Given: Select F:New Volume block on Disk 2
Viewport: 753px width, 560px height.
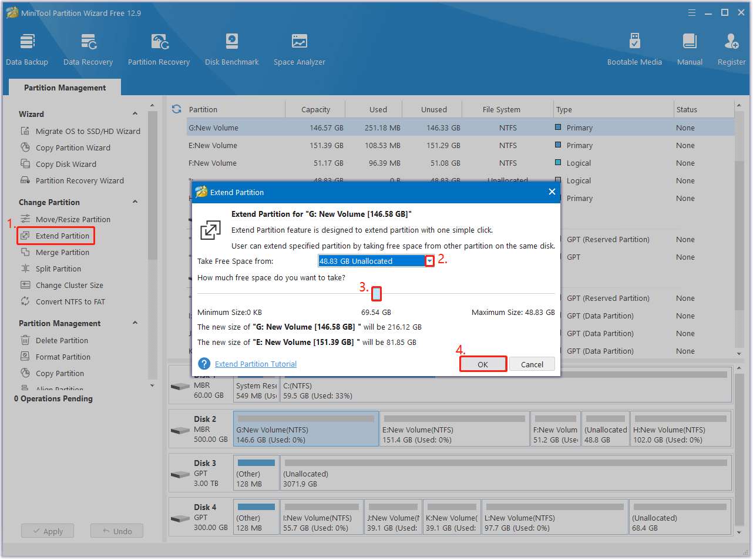Looking at the screenshot, I should coord(556,429).
